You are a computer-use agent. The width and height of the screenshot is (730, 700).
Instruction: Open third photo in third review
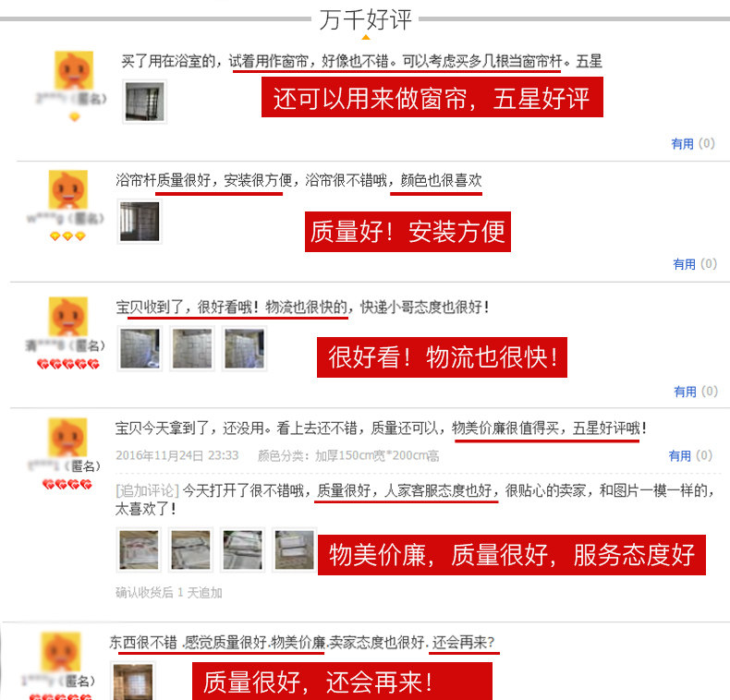[245, 348]
